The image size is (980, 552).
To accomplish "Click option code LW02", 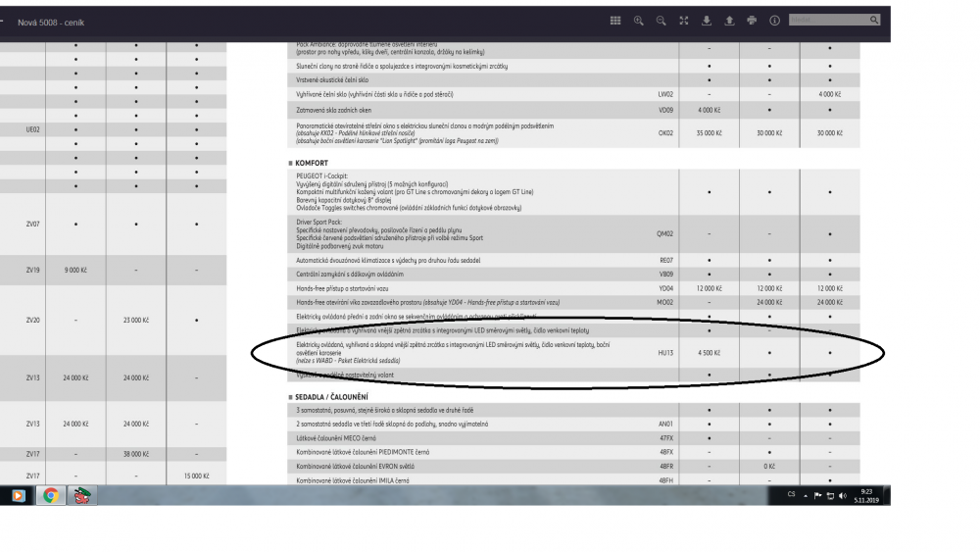I will click(665, 94).
